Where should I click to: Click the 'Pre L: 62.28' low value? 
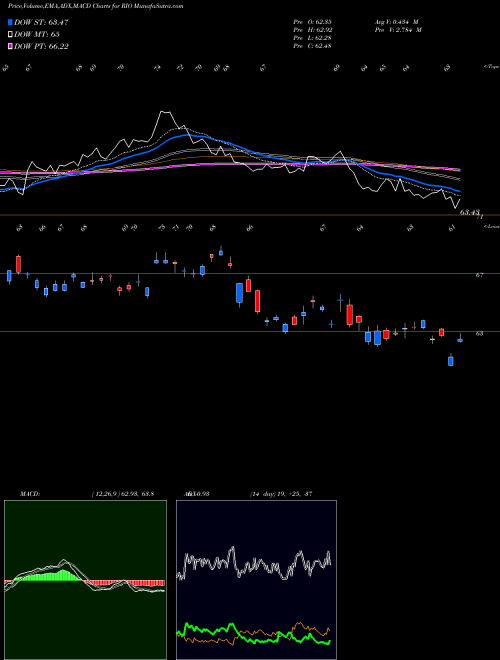point(312,38)
